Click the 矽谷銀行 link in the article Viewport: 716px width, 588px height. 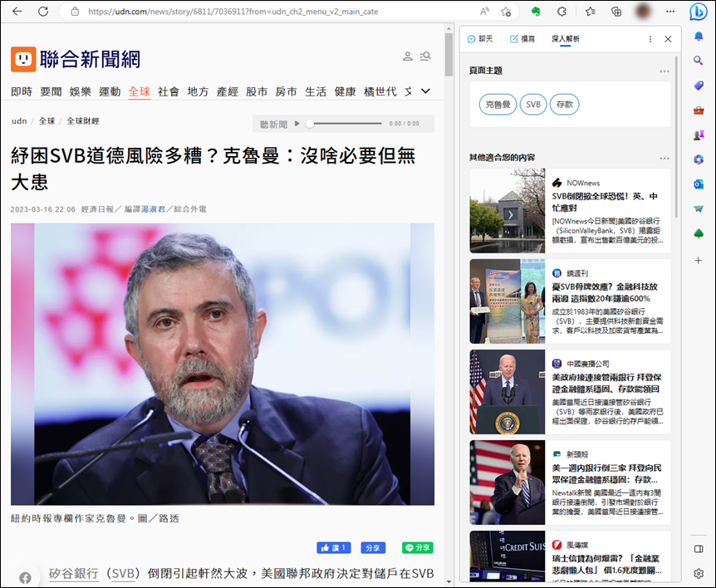point(74,573)
